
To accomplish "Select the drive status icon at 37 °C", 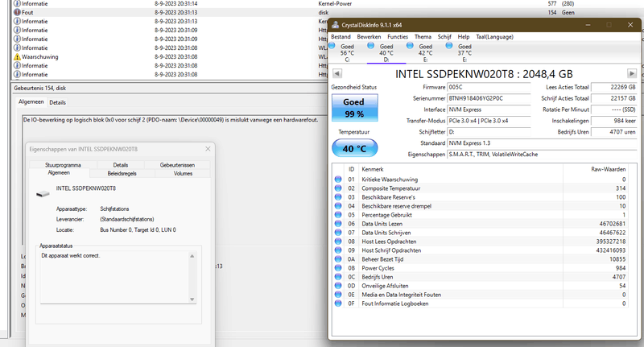I will click(449, 46).
